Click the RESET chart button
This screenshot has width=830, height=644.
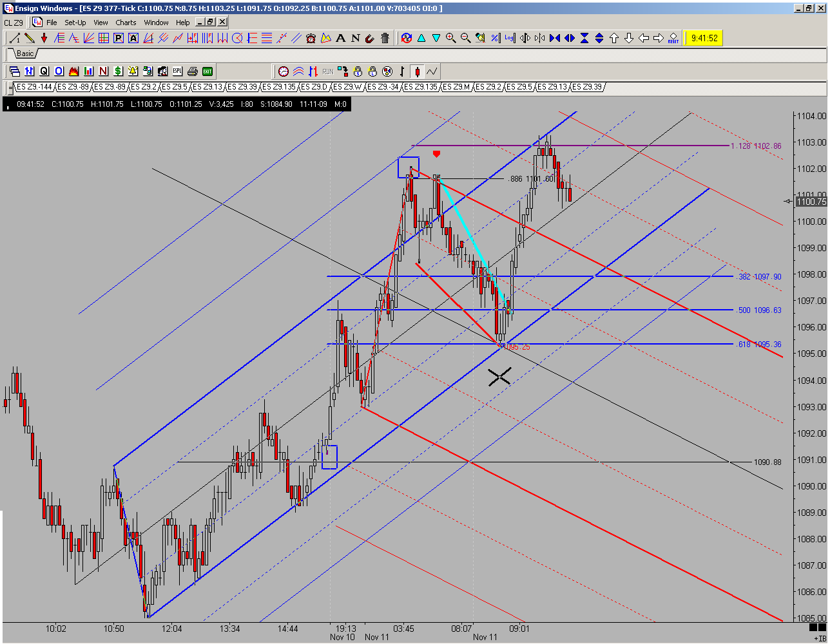click(673, 38)
